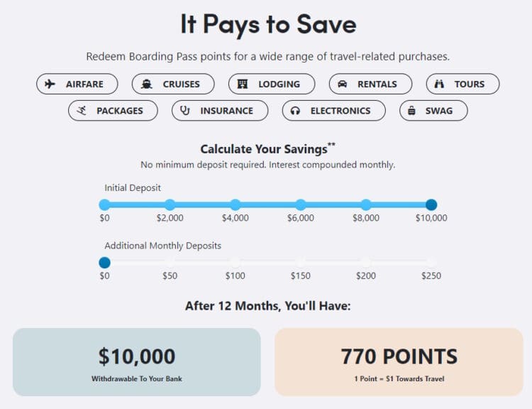This screenshot has height=409, width=532.
Task: Click the stethoscope icon for Insurance
Action: (x=185, y=111)
